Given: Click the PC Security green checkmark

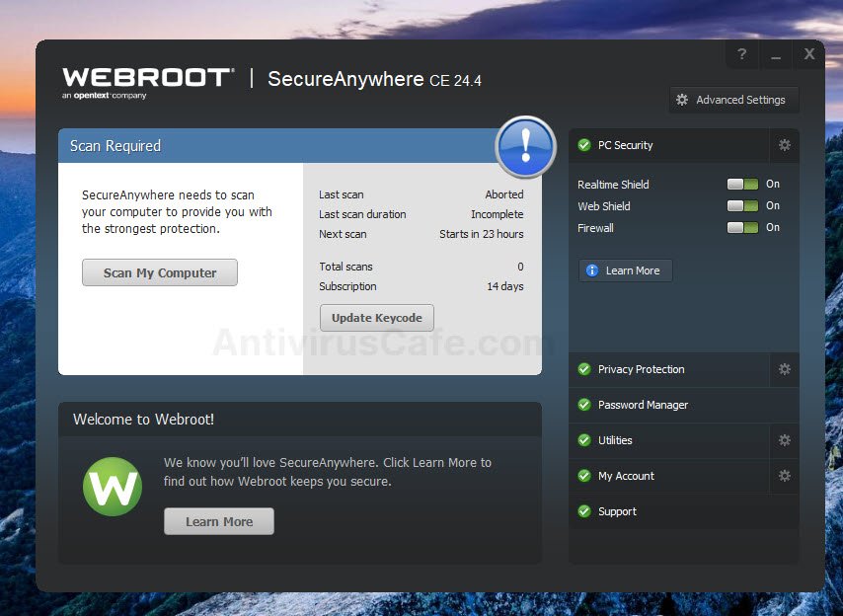Looking at the screenshot, I should (583, 145).
